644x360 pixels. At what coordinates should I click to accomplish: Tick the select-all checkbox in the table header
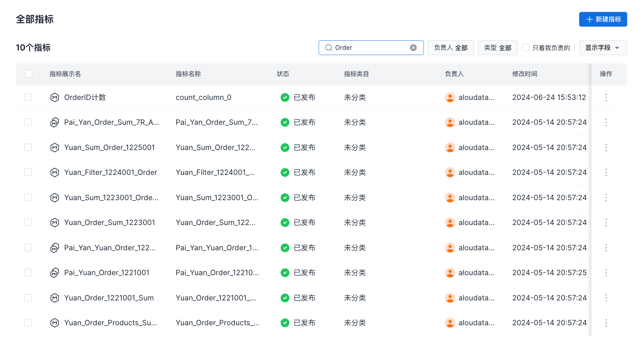click(28, 74)
